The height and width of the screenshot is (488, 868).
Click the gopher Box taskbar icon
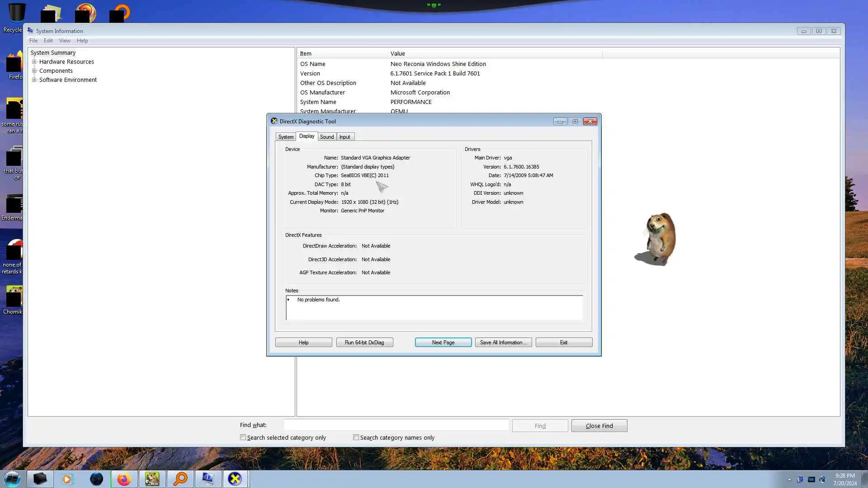[x=152, y=479]
